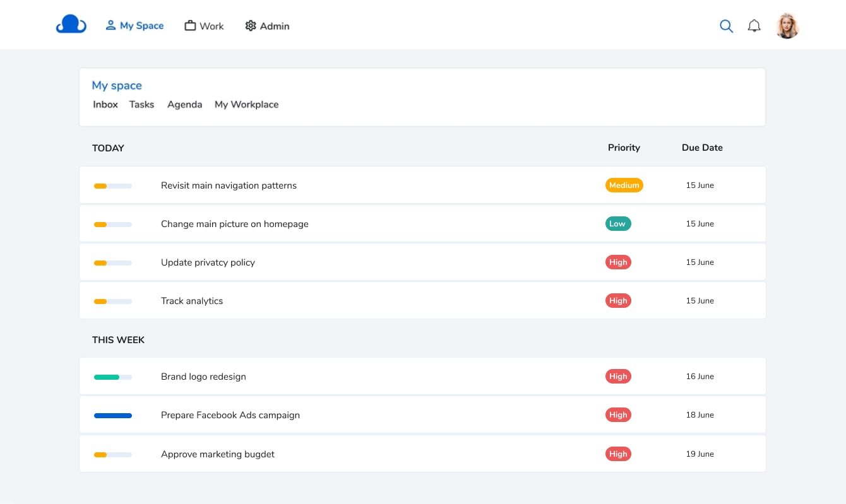
Task: Switch to the Inbox tab
Action: pos(105,105)
